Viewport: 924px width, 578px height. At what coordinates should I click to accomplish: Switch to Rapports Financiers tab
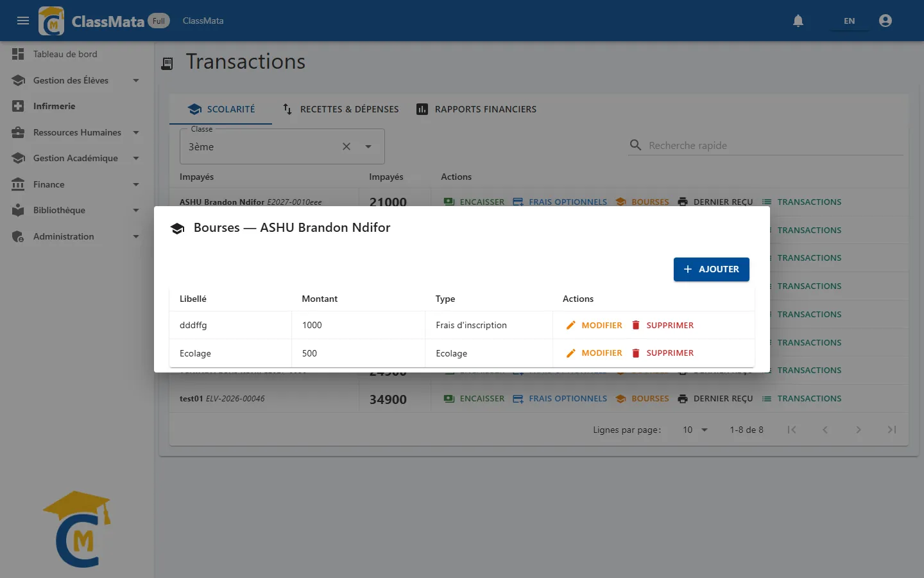click(476, 109)
